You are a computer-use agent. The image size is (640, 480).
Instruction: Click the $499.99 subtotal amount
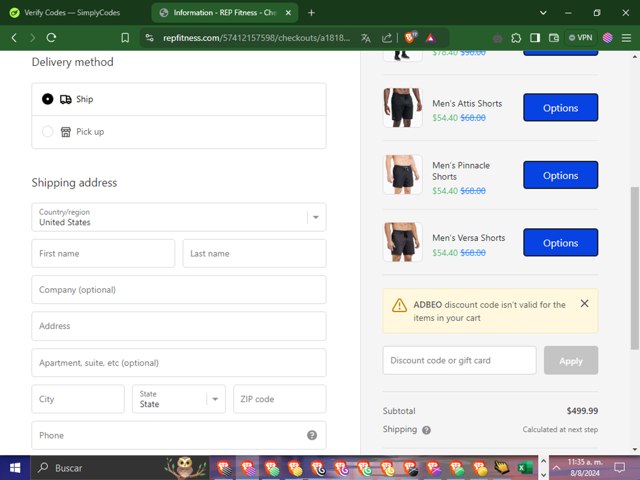click(x=582, y=411)
